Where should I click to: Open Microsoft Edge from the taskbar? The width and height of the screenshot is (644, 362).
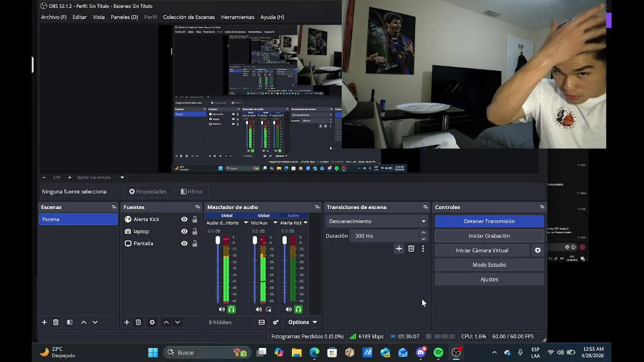(x=314, y=352)
